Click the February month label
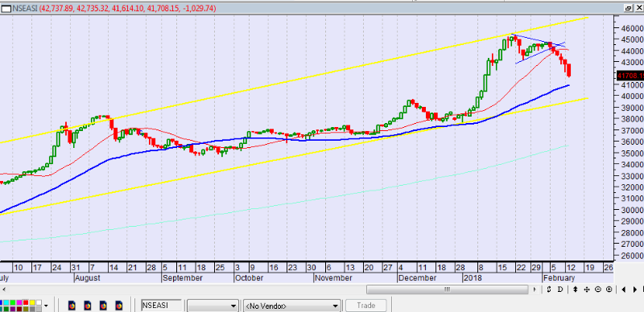 559,278
